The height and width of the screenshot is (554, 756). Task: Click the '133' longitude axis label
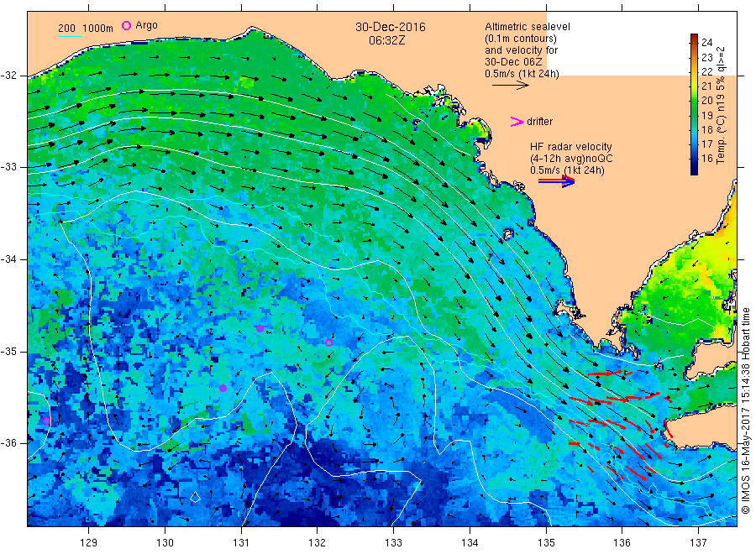(393, 542)
